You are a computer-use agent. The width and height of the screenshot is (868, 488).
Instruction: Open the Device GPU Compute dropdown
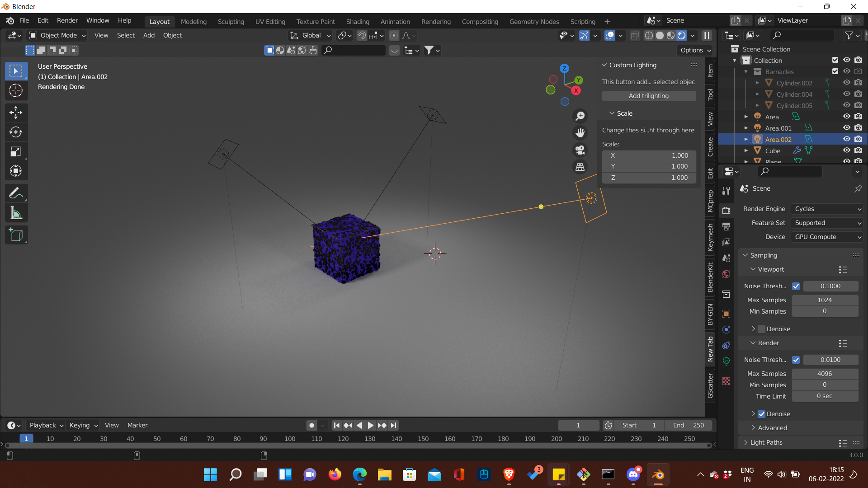827,237
